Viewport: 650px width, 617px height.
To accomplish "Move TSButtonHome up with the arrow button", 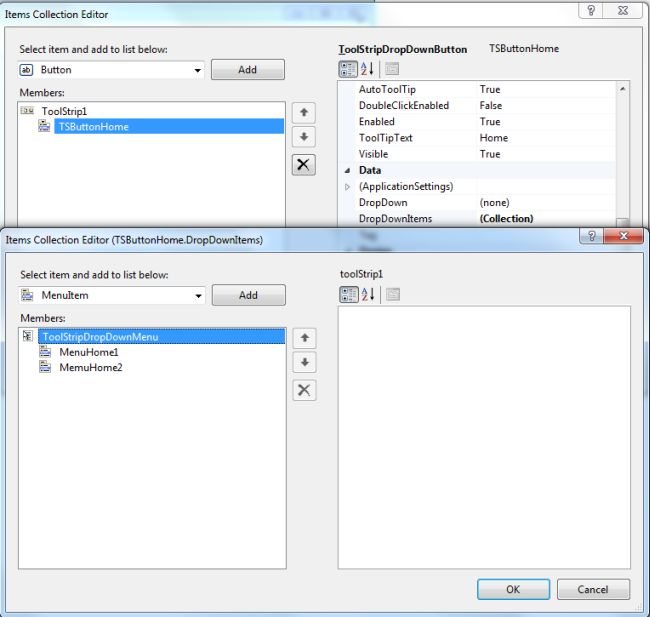I will click(303, 112).
